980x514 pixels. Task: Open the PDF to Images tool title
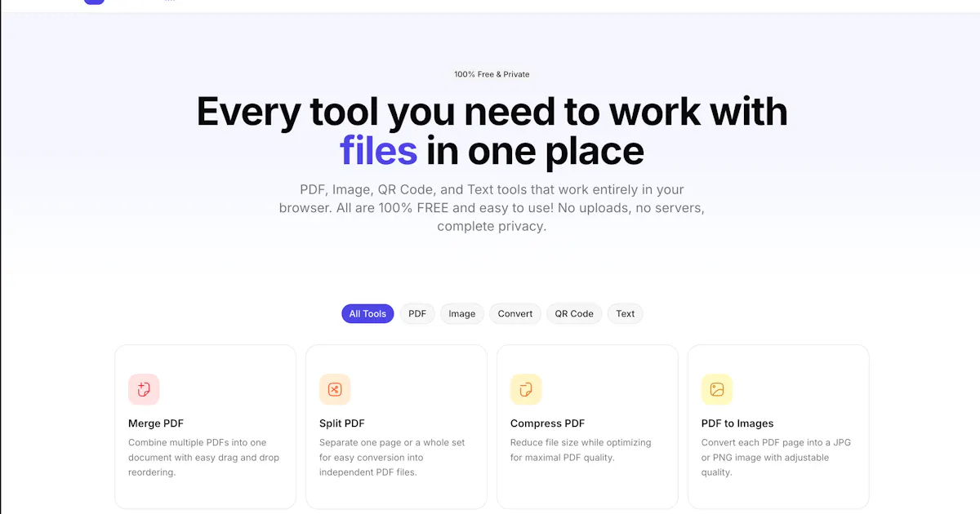[x=737, y=423]
